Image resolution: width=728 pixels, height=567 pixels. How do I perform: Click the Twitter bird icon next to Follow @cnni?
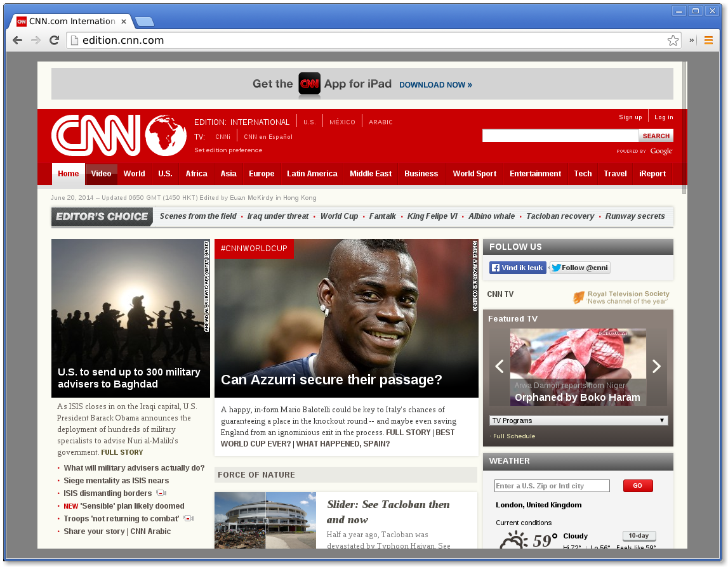pyautogui.click(x=556, y=267)
